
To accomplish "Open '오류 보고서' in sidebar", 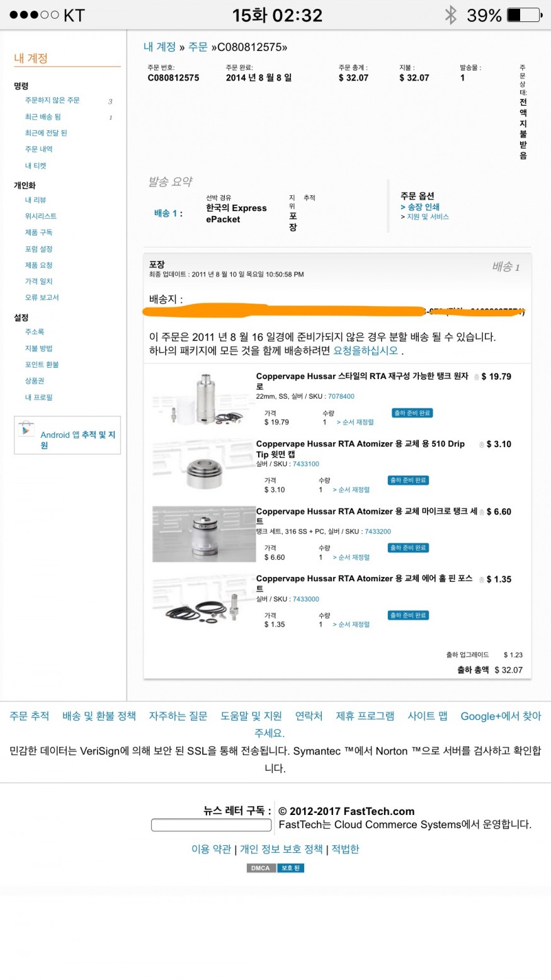I will coord(42,297).
